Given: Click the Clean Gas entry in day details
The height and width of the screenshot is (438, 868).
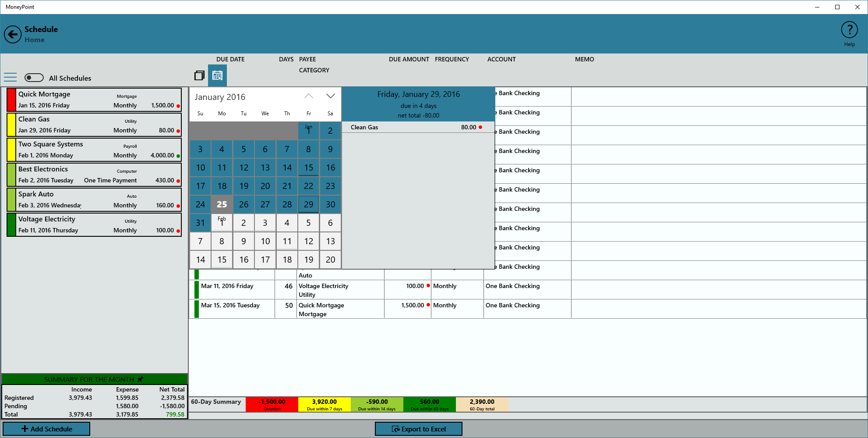Looking at the screenshot, I should click(418, 127).
